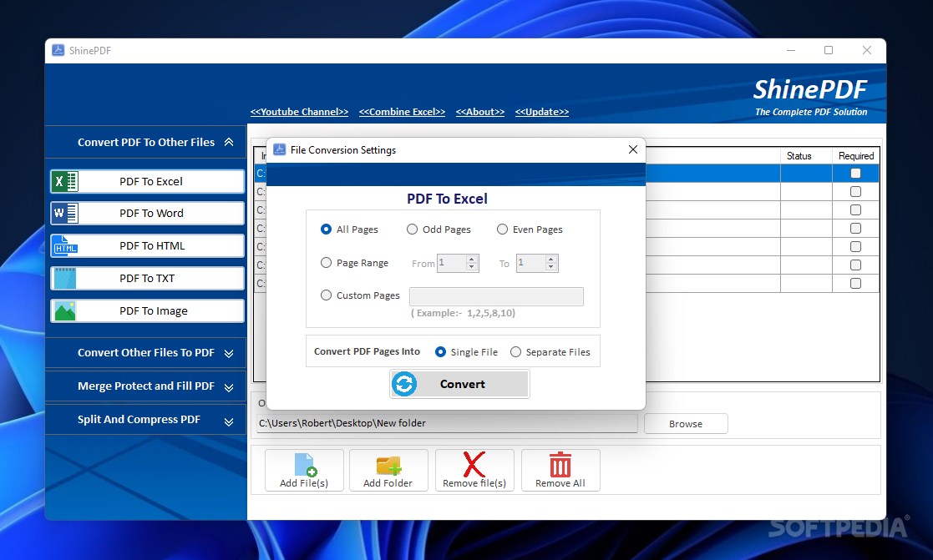Click the File Conversion Settings dialog icon

(279, 150)
